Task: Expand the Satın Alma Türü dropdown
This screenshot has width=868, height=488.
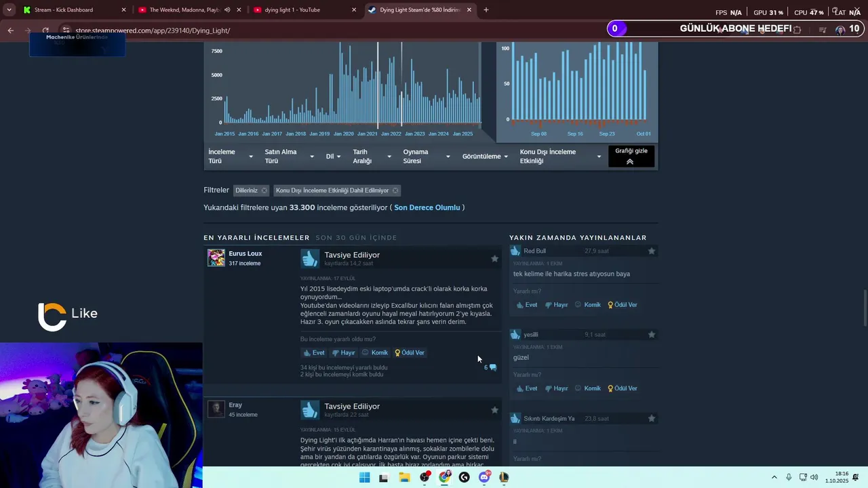Action: pyautogui.click(x=290, y=157)
